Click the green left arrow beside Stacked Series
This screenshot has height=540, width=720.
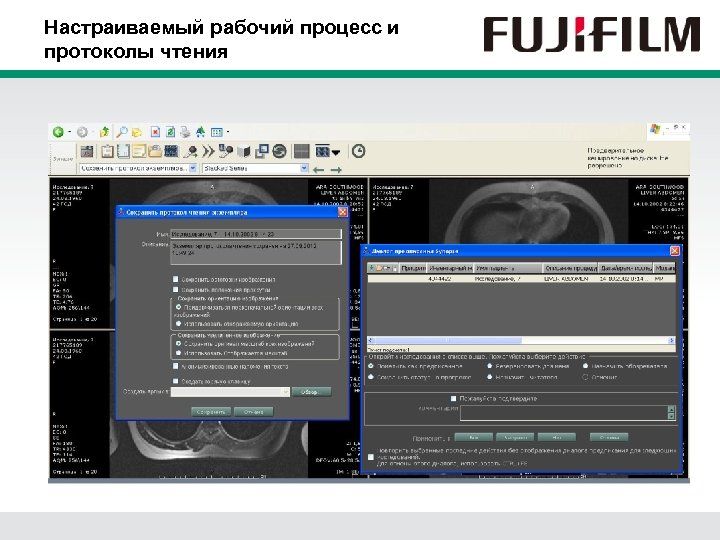pos(318,170)
